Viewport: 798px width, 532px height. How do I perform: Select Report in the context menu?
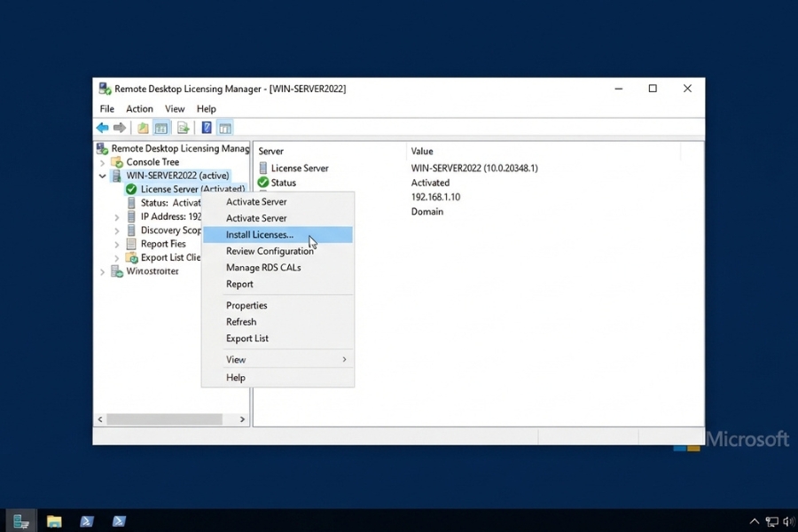278,284
